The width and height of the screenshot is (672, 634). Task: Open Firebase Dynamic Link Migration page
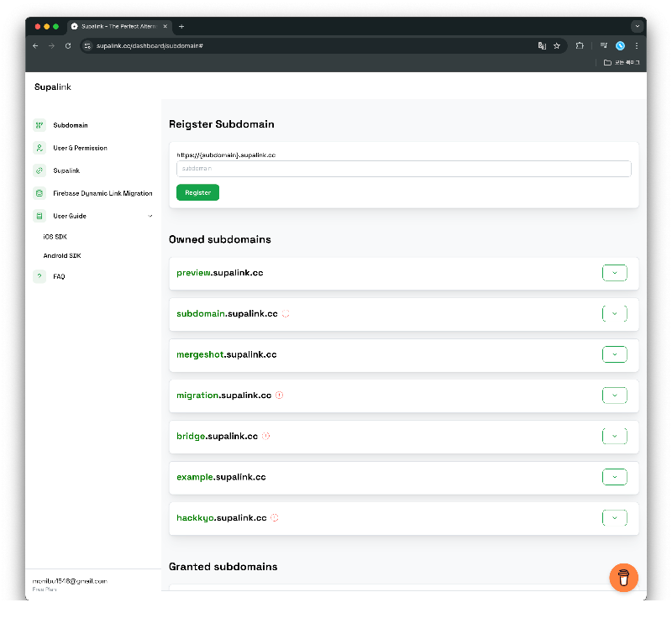102,193
